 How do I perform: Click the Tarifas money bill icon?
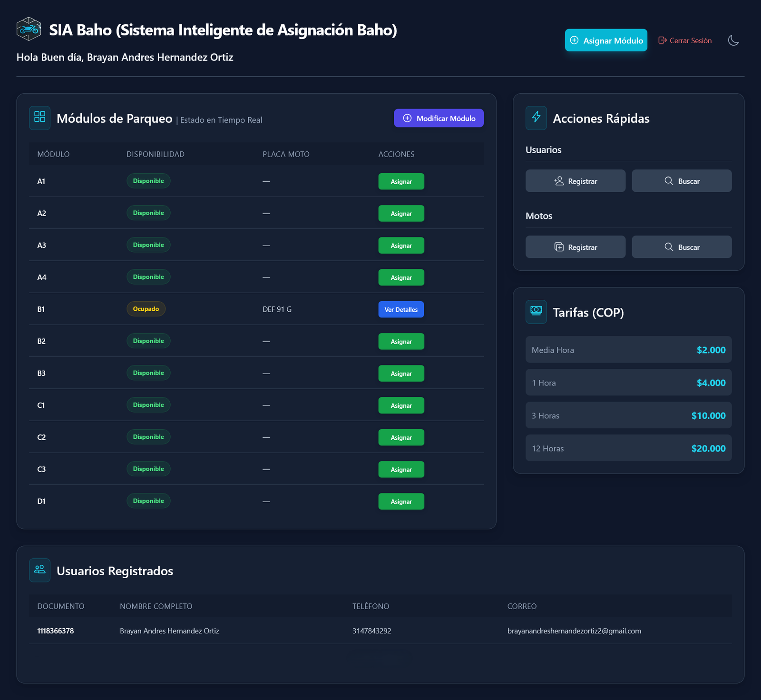pyautogui.click(x=536, y=311)
